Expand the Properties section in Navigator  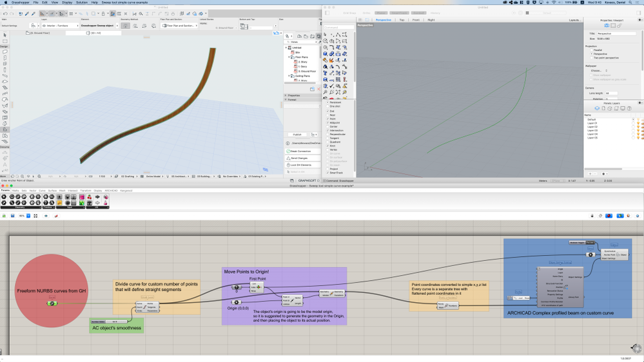286,95
